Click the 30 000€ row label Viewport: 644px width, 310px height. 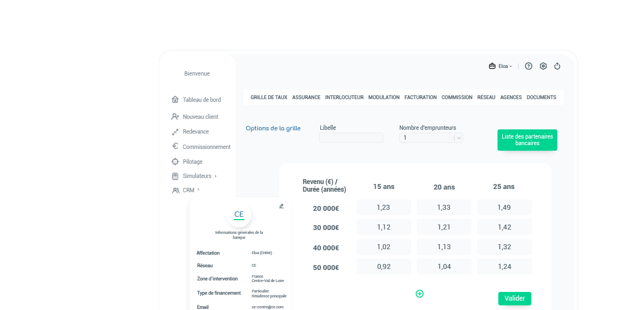point(326,228)
